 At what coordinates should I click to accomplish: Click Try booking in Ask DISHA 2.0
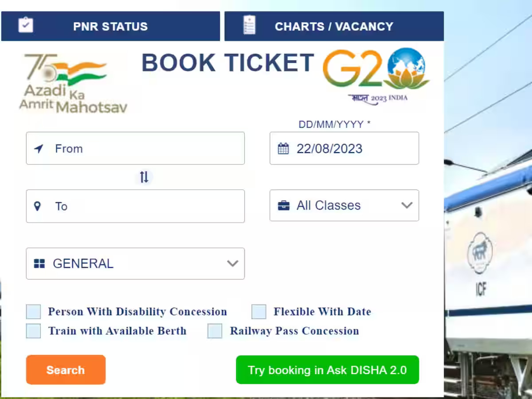327,370
